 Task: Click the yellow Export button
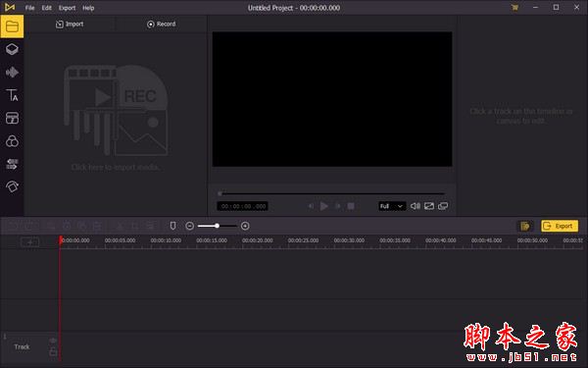pyautogui.click(x=560, y=226)
